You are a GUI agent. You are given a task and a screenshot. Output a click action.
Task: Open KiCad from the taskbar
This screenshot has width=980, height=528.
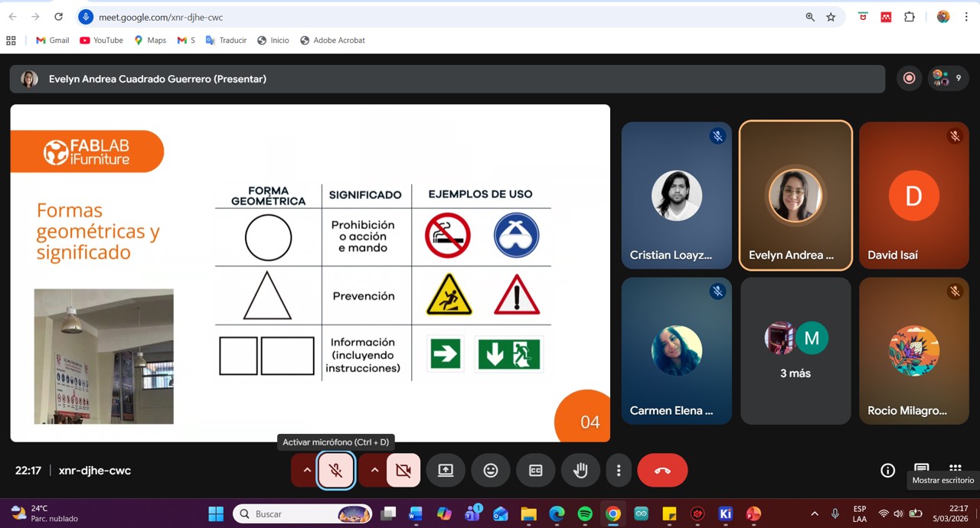(x=725, y=513)
